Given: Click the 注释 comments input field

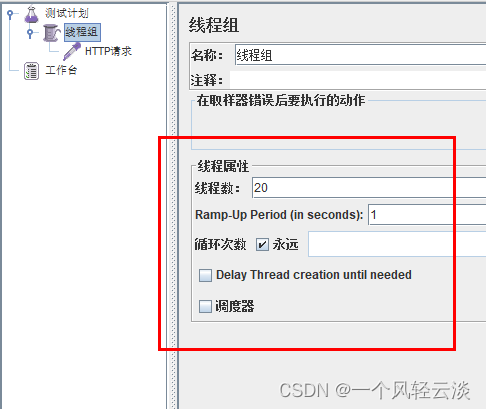Looking at the screenshot, I should pyautogui.click(x=358, y=80).
